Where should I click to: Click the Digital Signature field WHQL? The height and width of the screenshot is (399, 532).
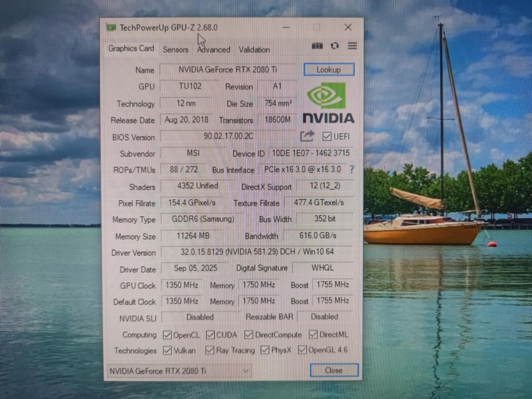click(323, 268)
